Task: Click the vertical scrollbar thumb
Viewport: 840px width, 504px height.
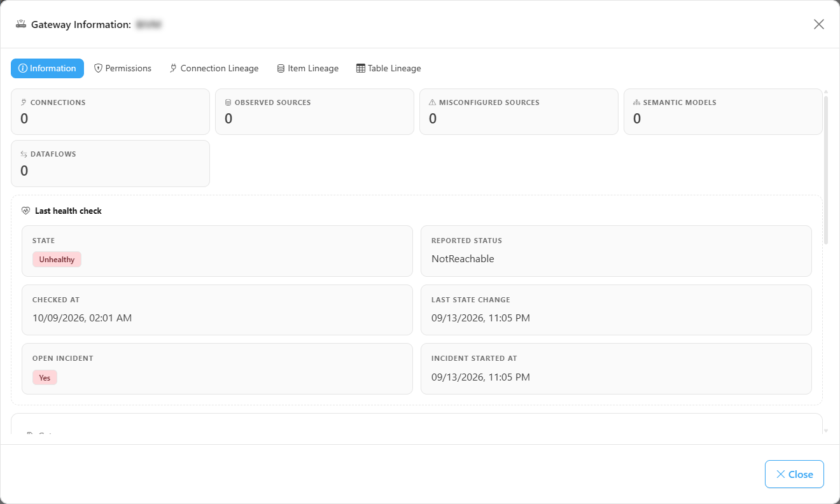Action: click(826, 169)
